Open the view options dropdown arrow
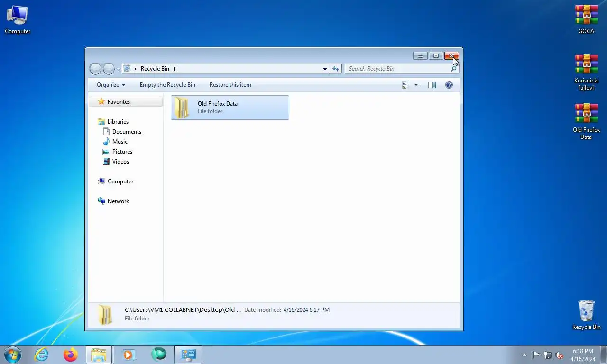607x364 pixels. [x=416, y=85]
